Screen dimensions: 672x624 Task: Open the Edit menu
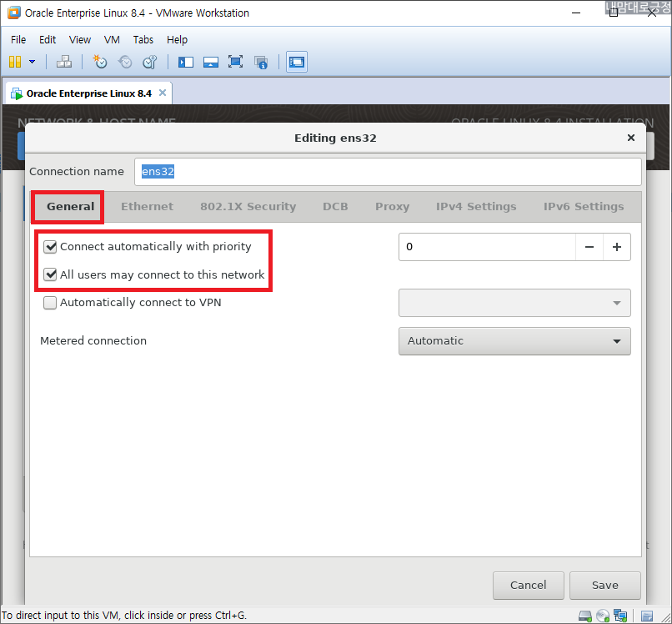(x=48, y=40)
